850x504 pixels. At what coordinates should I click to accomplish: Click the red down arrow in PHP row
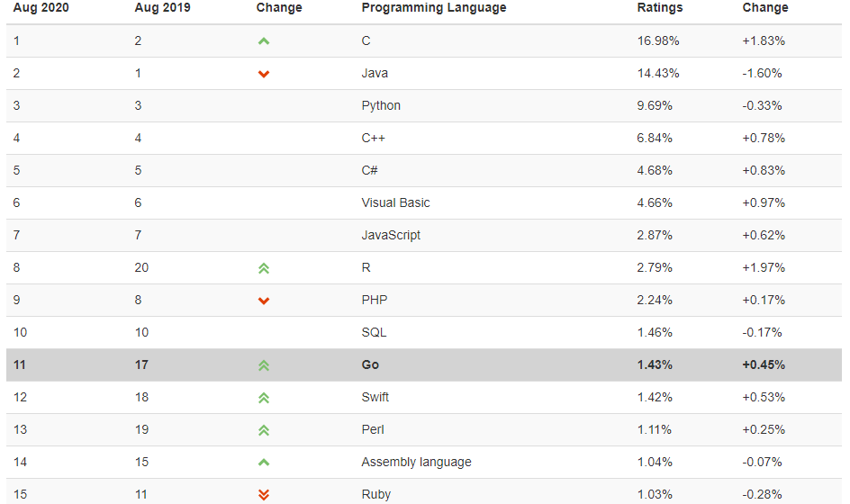(264, 301)
